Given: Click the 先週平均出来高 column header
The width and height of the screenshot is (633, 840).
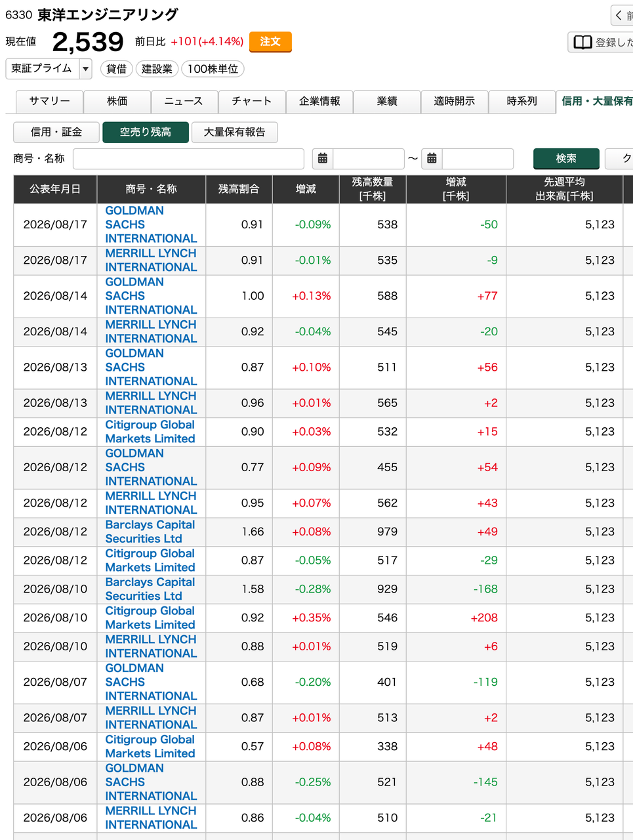Looking at the screenshot, I should click(564, 189).
